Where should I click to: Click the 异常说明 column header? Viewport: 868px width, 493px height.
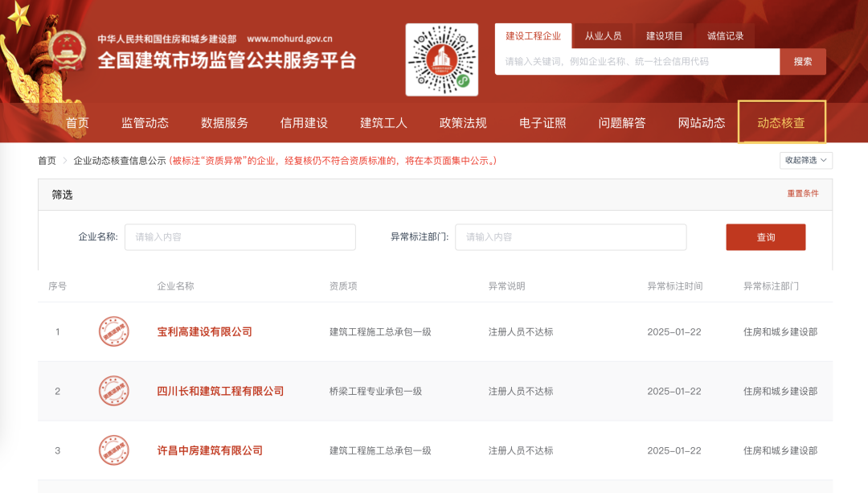point(506,286)
